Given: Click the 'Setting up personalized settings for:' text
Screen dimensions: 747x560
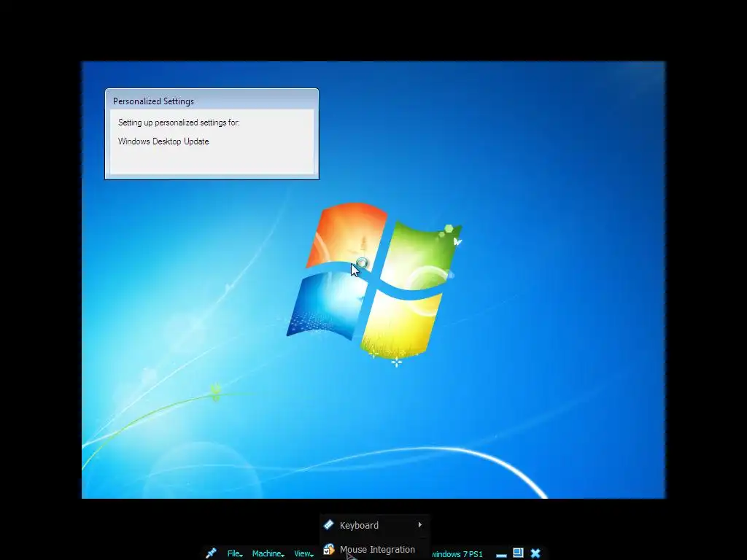Looking at the screenshot, I should click(x=179, y=122).
